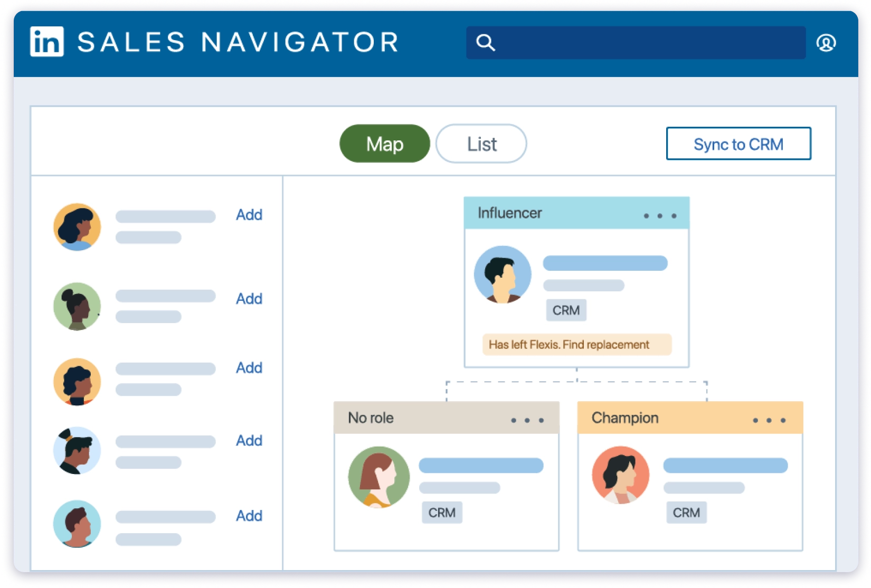Focus the search input field

pos(636,43)
